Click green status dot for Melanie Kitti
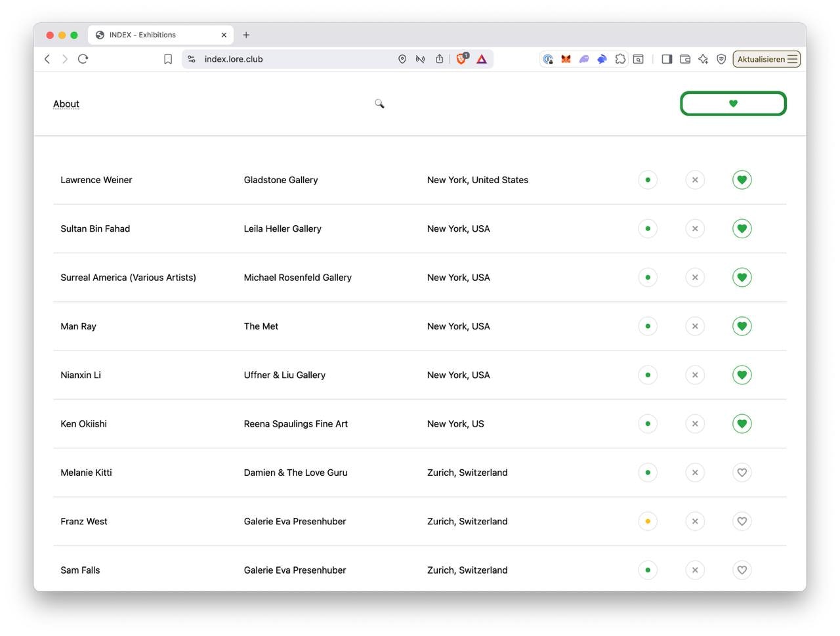840x636 pixels. pyautogui.click(x=648, y=473)
